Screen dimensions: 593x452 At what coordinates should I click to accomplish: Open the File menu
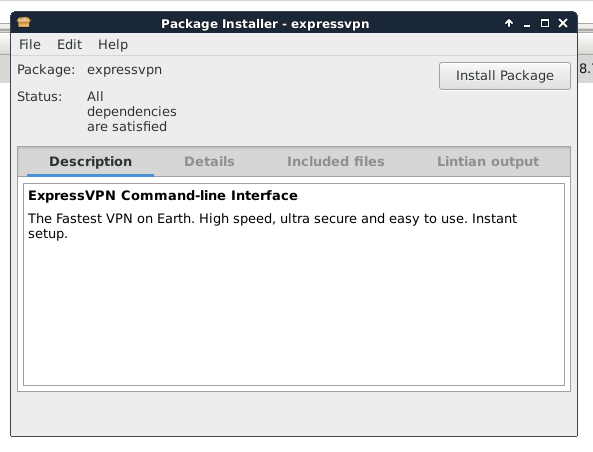point(30,45)
